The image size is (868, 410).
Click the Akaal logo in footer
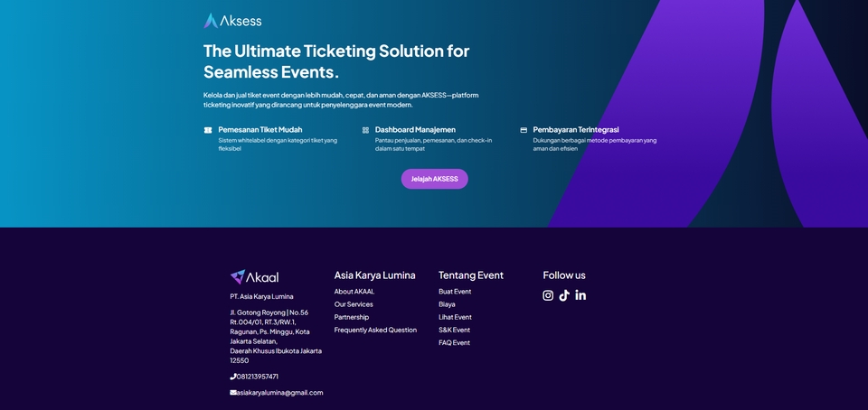(254, 277)
